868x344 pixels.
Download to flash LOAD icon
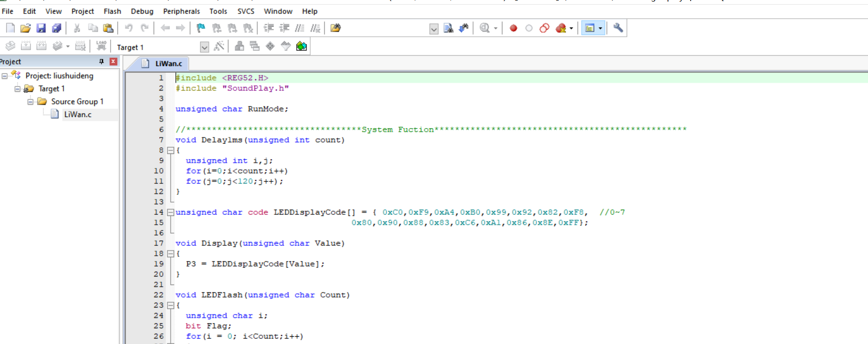click(x=101, y=46)
